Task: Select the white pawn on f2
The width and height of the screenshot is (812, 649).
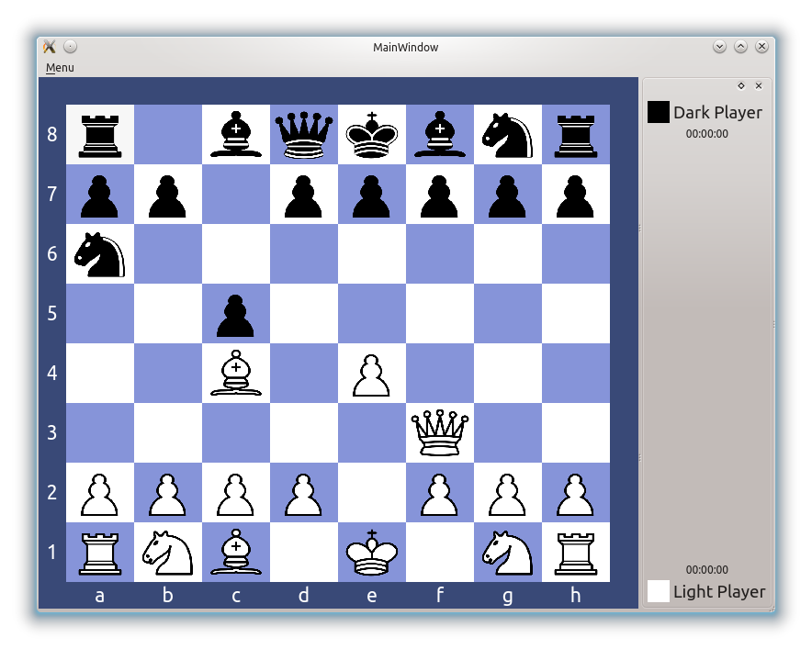Action: (x=440, y=493)
